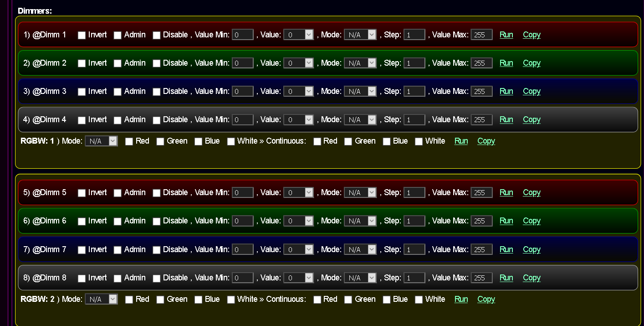Screen dimensions: 644x326
Task: Copy RGBW 1 group settings
Action: pos(486,141)
